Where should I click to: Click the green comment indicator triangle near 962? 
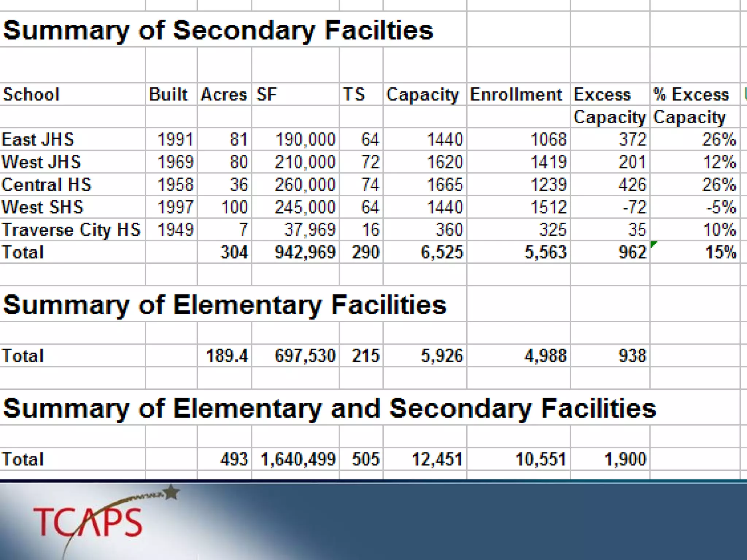pyautogui.click(x=653, y=244)
